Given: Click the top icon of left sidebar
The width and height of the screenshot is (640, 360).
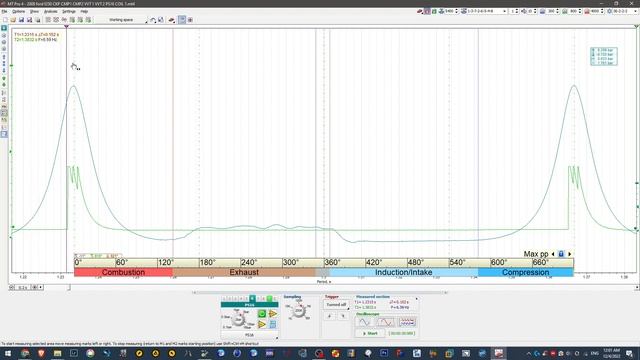Looking at the screenshot, I should [4, 28].
